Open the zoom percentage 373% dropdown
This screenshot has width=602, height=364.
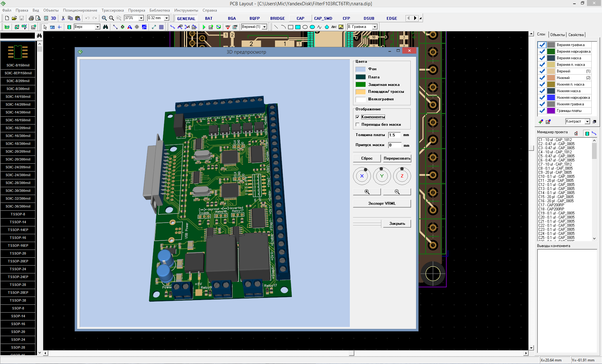141,18
